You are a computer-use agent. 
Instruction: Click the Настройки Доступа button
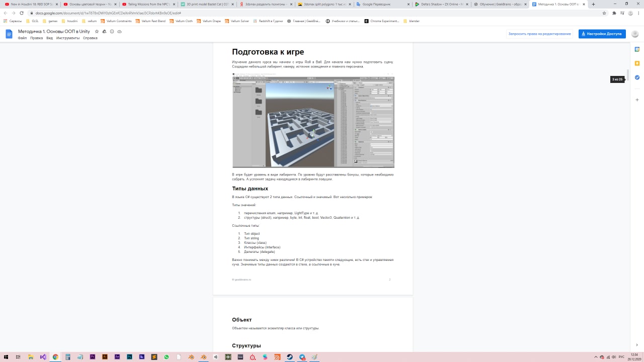[x=602, y=34]
